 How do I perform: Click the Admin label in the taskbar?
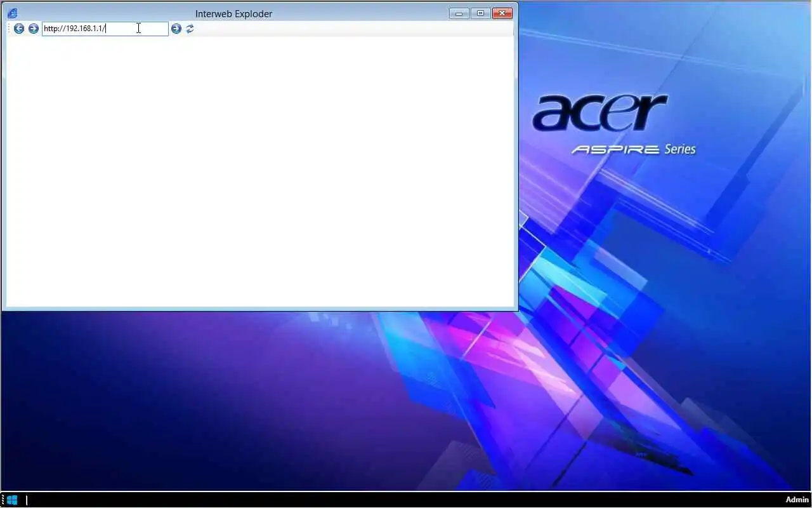797,500
